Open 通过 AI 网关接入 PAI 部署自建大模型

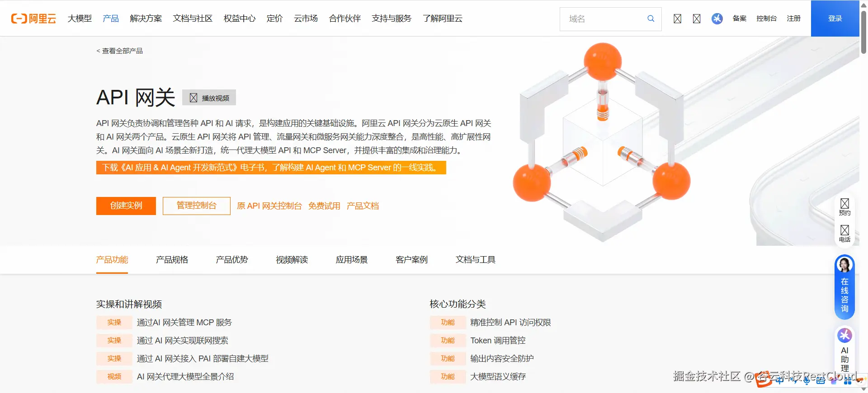pyautogui.click(x=203, y=359)
